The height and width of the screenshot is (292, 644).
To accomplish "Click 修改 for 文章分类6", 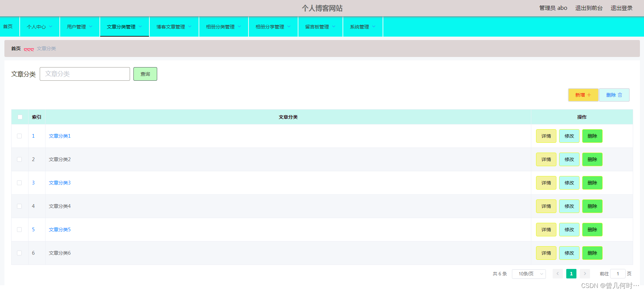I will click(569, 253).
